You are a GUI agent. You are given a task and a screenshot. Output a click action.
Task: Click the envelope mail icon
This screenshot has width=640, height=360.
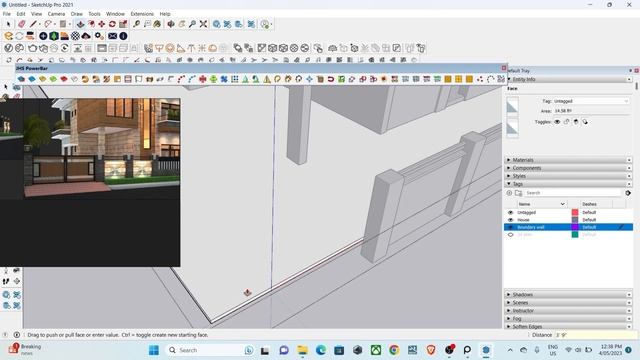point(112,36)
